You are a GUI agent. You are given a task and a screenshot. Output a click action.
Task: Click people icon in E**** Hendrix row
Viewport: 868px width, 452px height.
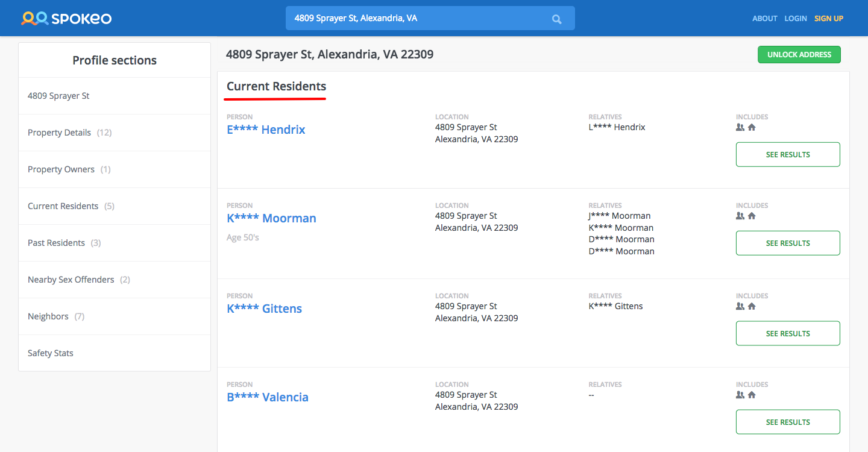pos(740,127)
